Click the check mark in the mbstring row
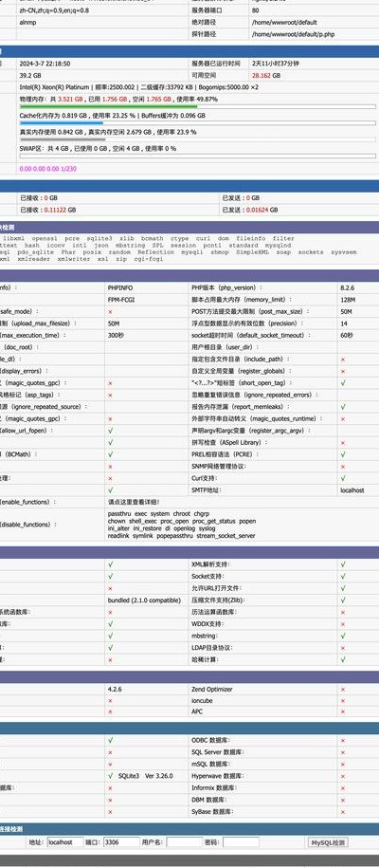 [x=343, y=636]
